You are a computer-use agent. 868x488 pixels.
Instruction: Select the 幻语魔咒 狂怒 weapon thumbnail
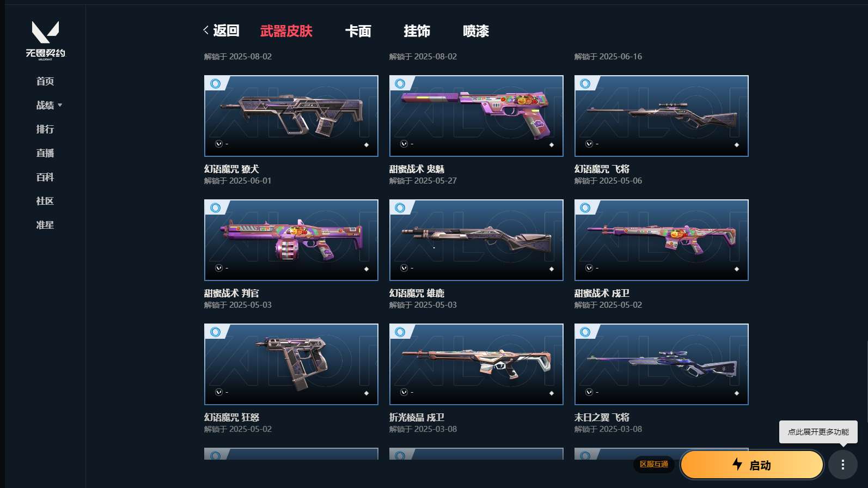291,364
